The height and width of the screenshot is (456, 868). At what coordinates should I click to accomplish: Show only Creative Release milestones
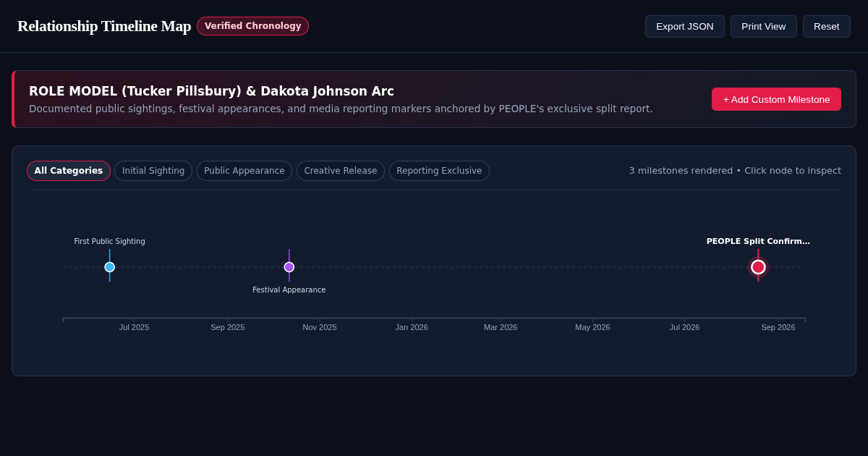[341, 171]
